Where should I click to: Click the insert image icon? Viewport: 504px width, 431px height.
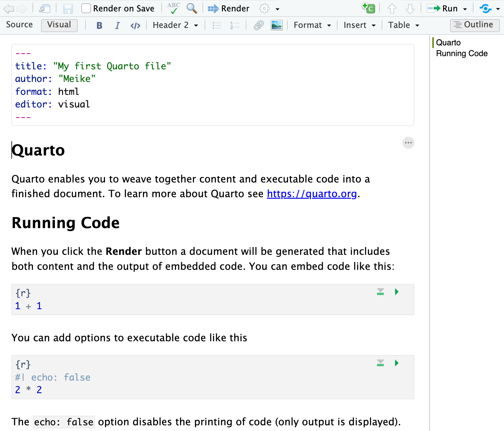pyautogui.click(x=276, y=25)
